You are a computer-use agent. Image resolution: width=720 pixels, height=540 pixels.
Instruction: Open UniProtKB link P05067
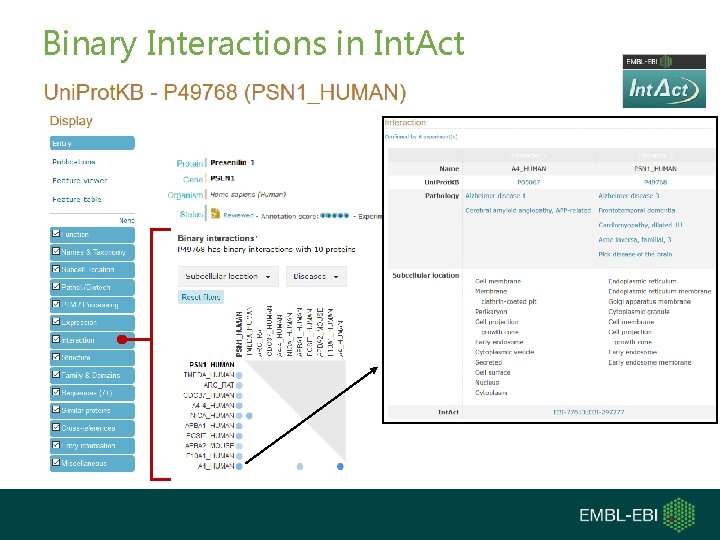point(529,182)
